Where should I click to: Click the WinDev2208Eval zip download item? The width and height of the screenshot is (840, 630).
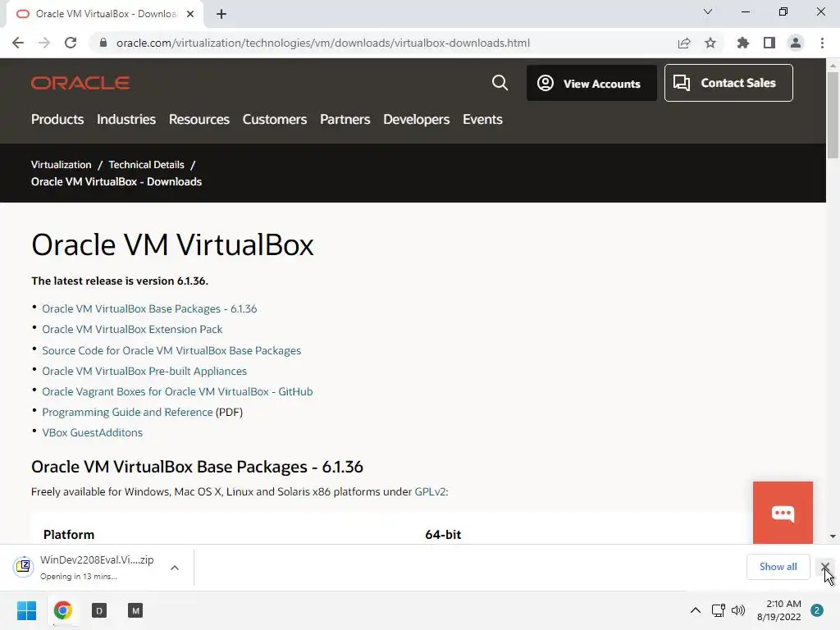click(x=85, y=568)
